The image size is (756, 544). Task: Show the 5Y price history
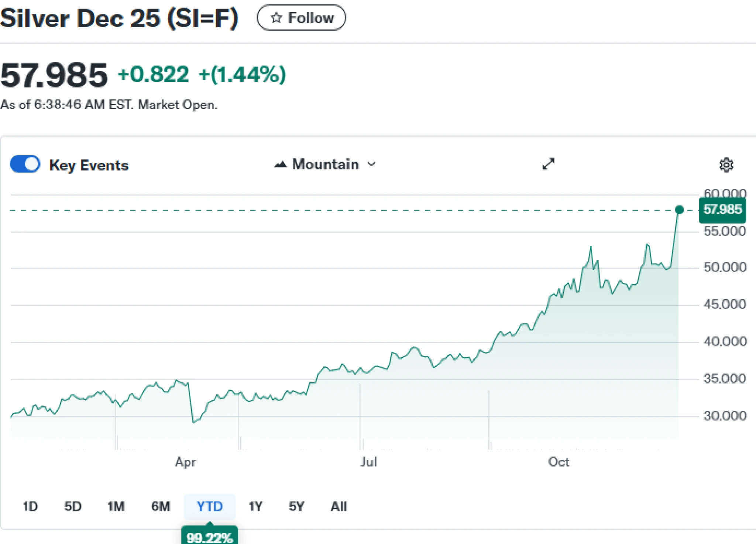coord(296,506)
